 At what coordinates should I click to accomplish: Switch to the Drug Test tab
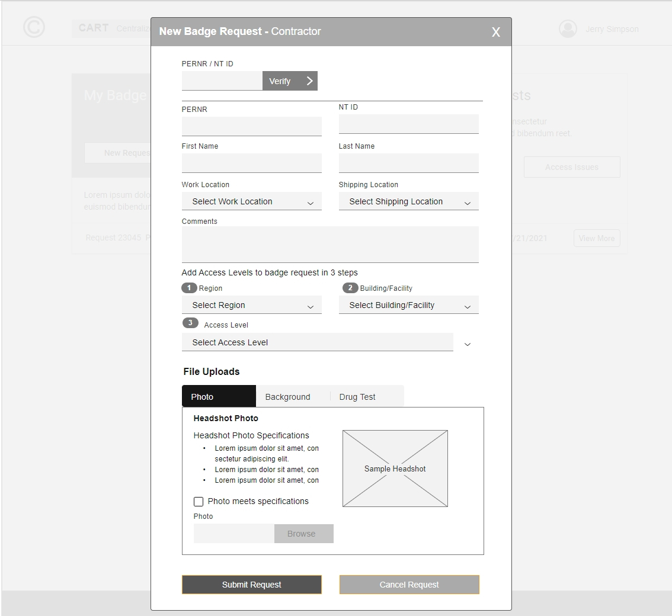click(x=357, y=397)
